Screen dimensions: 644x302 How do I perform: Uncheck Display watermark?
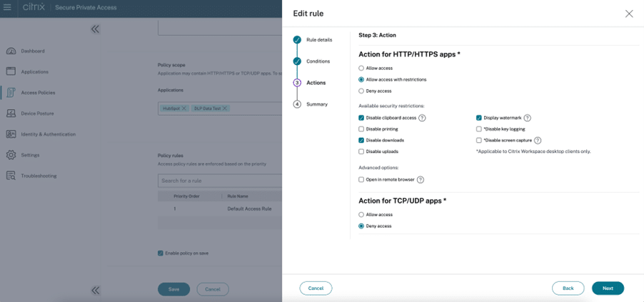[479, 118]
